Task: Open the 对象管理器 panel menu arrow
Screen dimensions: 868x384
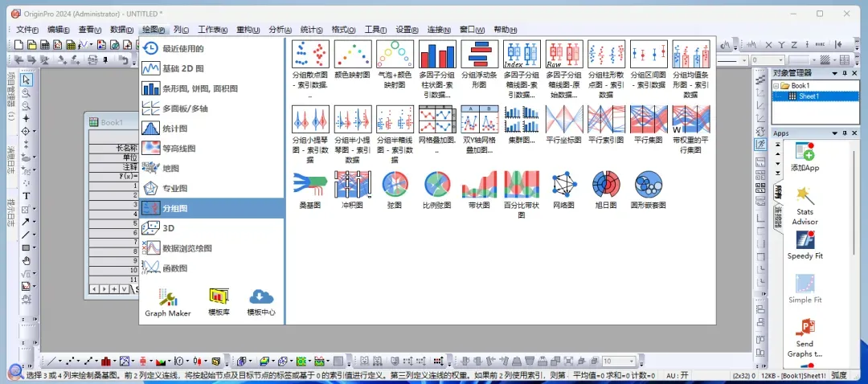Action: click(835, 73)
